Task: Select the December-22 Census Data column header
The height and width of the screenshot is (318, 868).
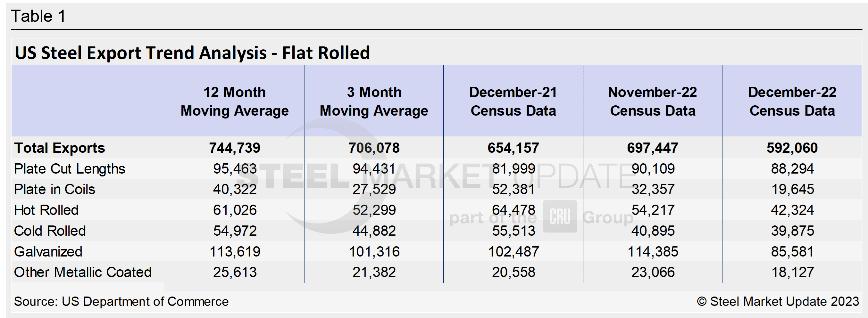Action: tap(792, 101)
